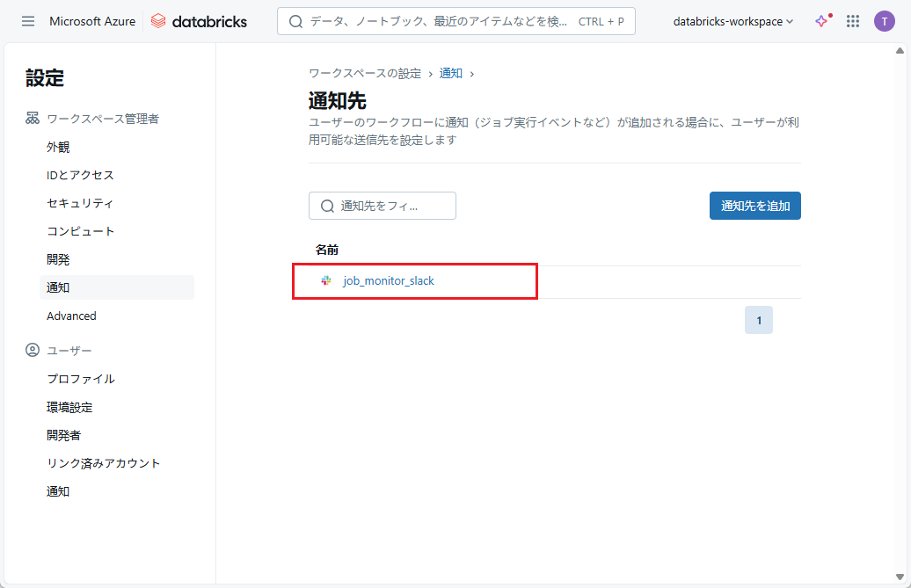Click the Slack icon beside job_monitor_slack
The height and width of the screenshot is (588, 911).
pyautogui.click(x=326, y=281)
